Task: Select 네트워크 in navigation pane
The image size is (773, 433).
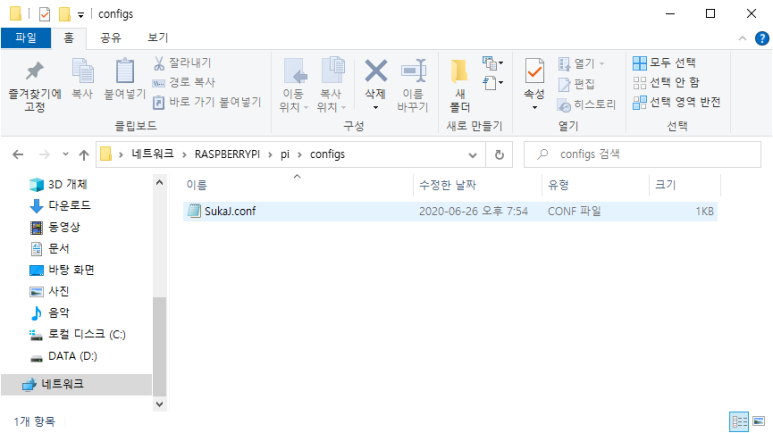Action: [76, 384]
